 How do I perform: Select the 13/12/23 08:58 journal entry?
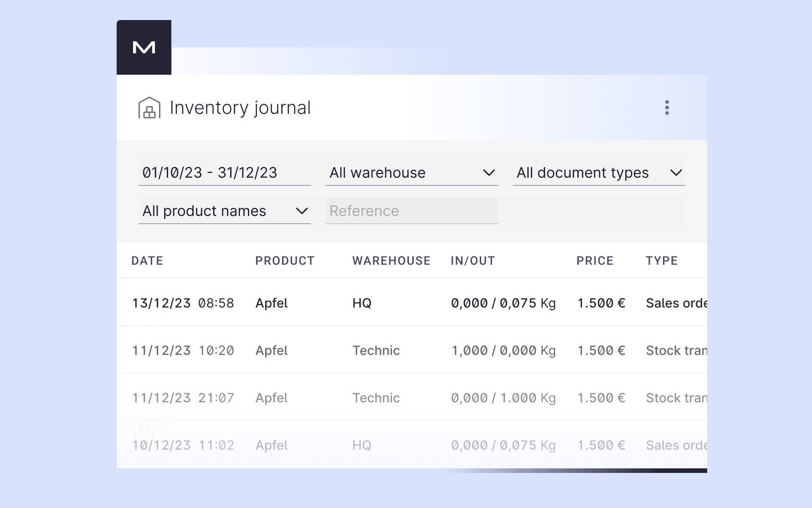pyautogui.click(x=183, y=303)
